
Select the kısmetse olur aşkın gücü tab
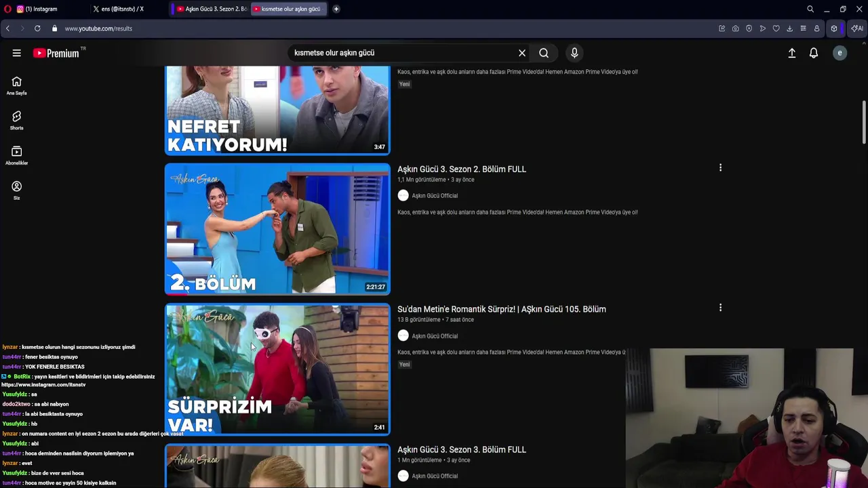[x=290, y=9]
